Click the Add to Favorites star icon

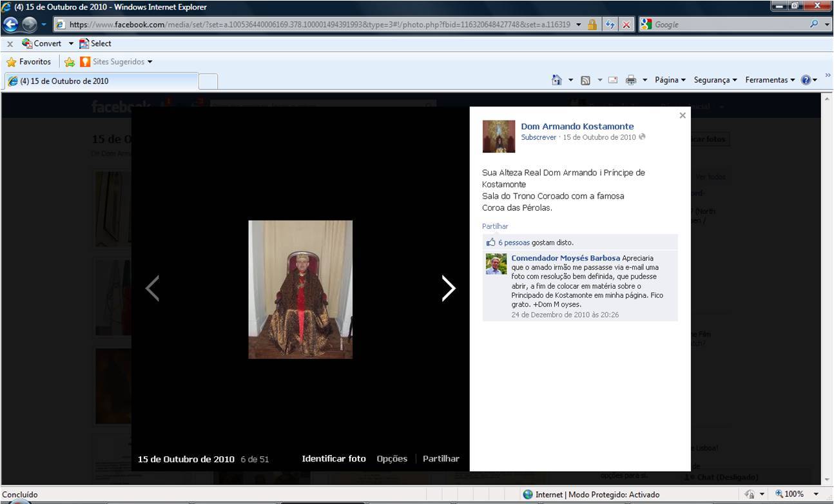(x=70, y=62)
